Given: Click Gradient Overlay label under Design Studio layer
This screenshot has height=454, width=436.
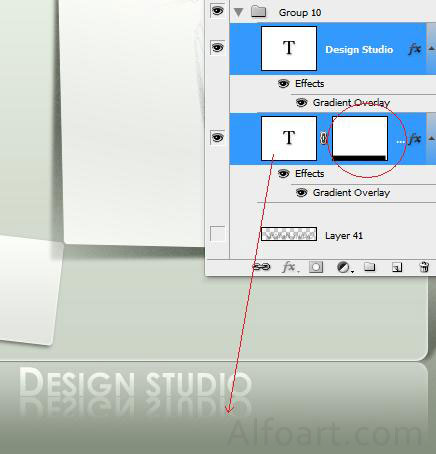Looking at the screenshot, I should 351,103.
